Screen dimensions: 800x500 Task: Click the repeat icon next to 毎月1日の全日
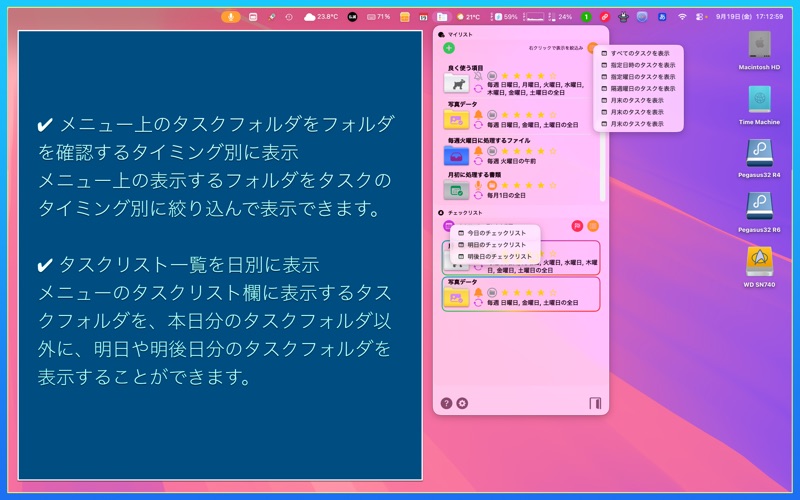click(478, 195)
